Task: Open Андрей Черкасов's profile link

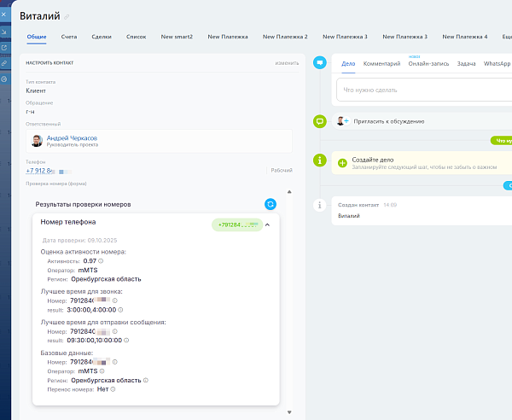Action: (x=72, y=137)
